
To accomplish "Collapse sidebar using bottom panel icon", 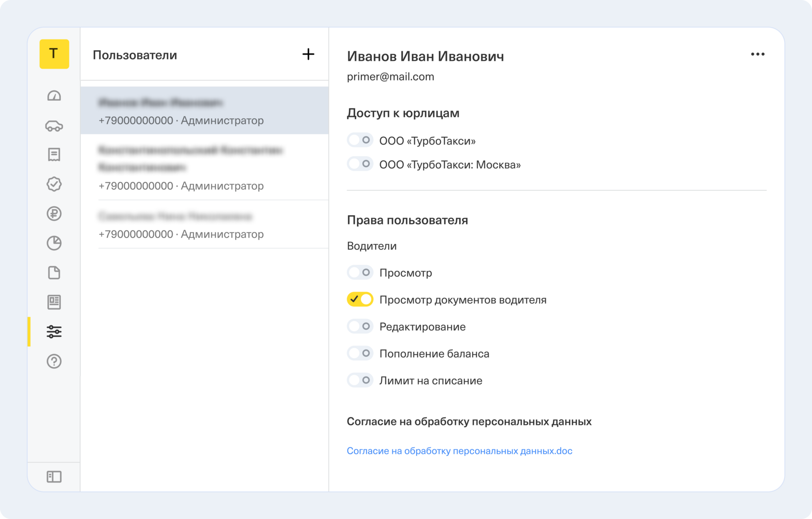I will coord(54,477).
